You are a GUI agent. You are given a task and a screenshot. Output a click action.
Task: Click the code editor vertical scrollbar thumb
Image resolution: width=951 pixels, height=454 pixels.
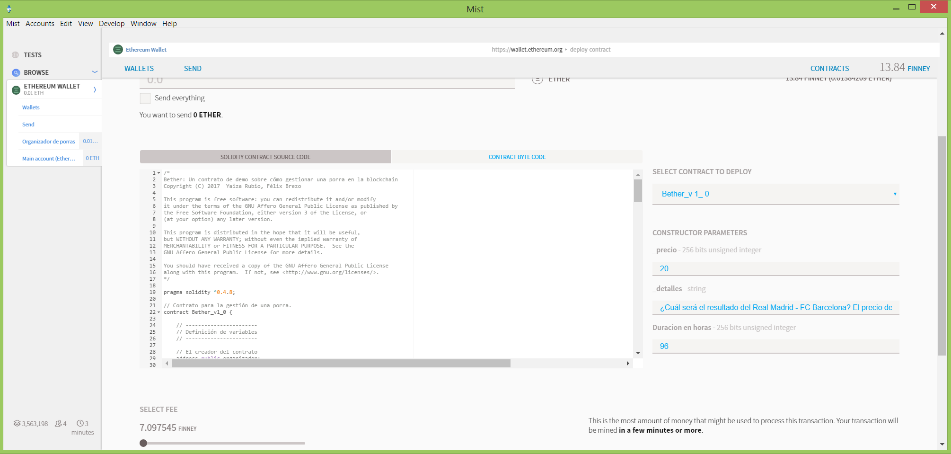coord(637,190)
